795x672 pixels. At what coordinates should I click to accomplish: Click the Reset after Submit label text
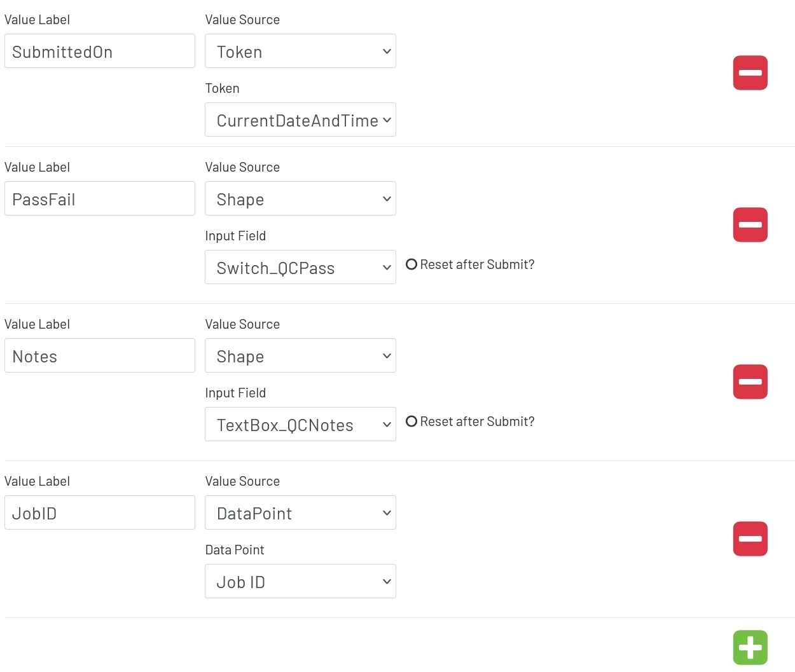click(476, 264)
